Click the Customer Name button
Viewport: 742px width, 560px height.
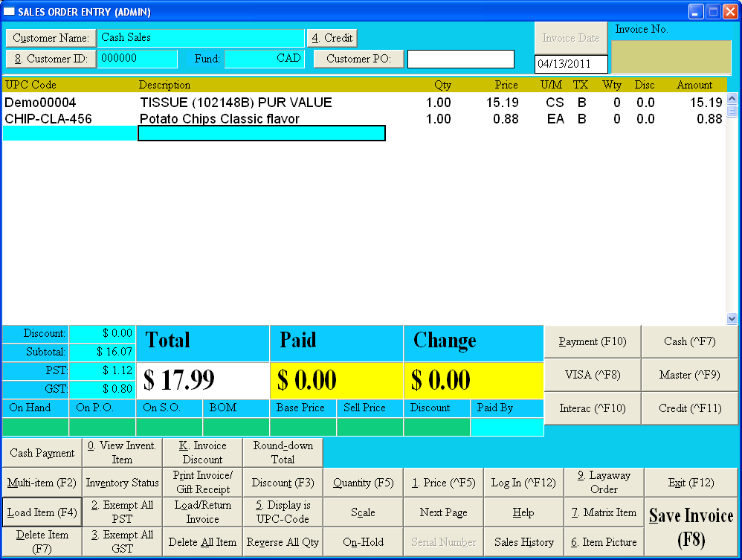pyautogui.click(x=51, y=38)
